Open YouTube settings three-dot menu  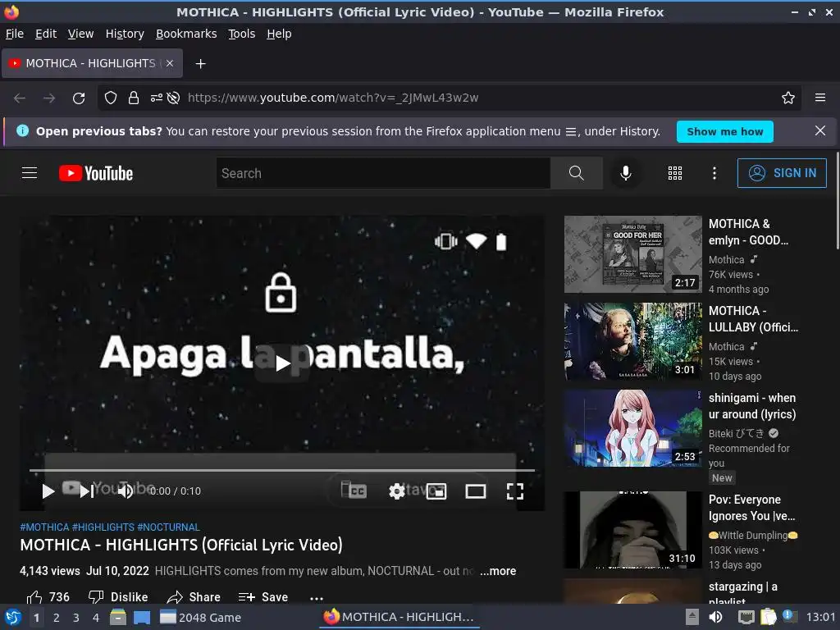pyautogui.click(x=714, y=173)
